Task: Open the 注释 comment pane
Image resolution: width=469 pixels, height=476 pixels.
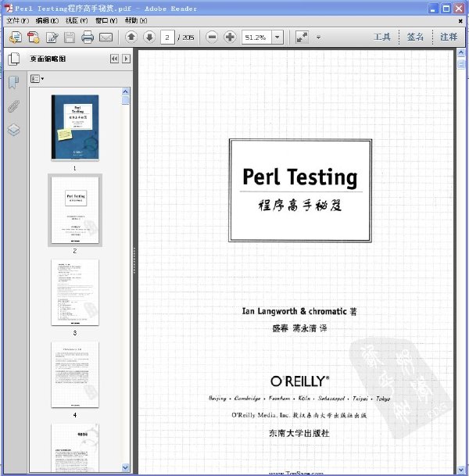Action: point(449,37)
